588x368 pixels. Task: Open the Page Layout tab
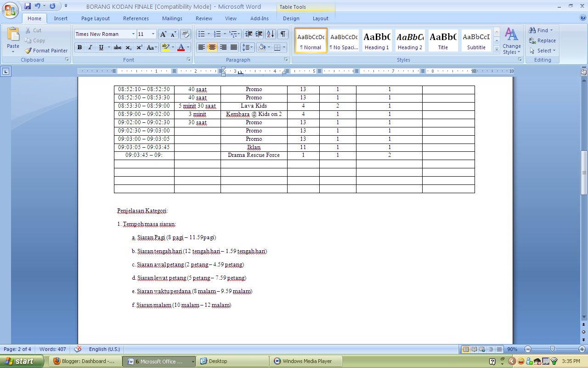point(96,18)
